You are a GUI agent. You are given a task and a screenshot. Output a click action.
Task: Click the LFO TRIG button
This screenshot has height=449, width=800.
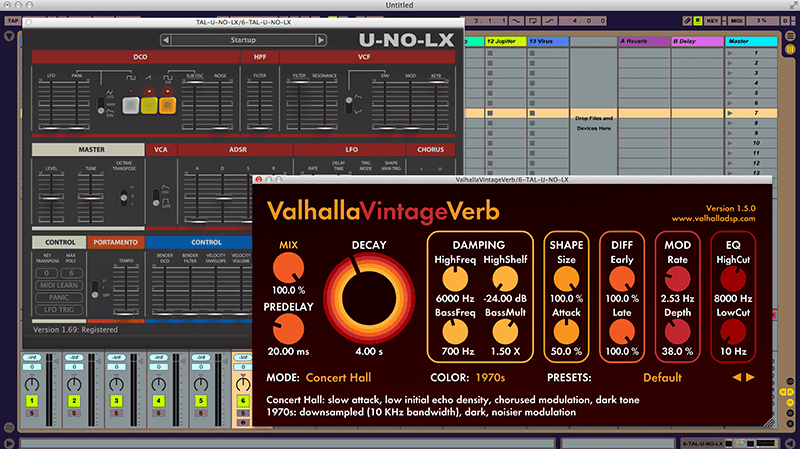click(59, 310)
